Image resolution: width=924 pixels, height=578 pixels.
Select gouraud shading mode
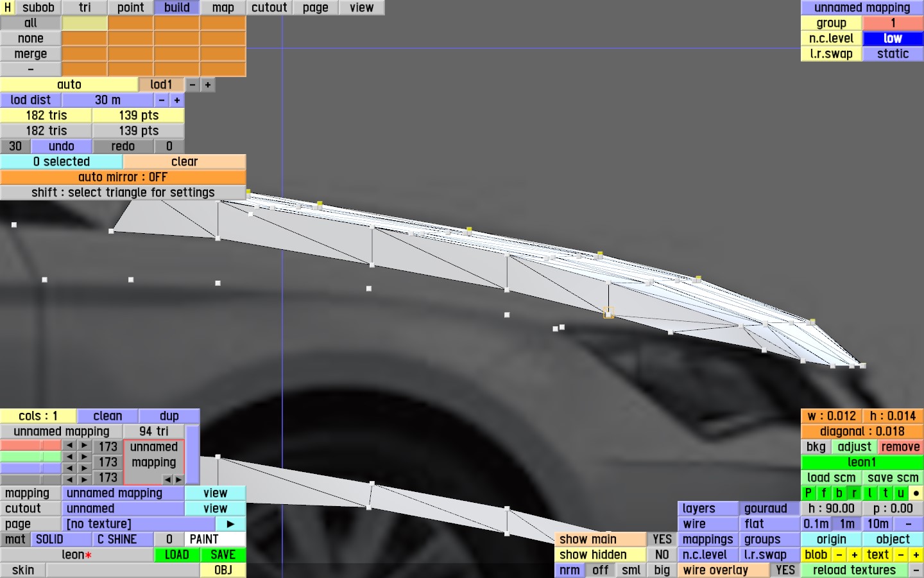coord(770,509)
